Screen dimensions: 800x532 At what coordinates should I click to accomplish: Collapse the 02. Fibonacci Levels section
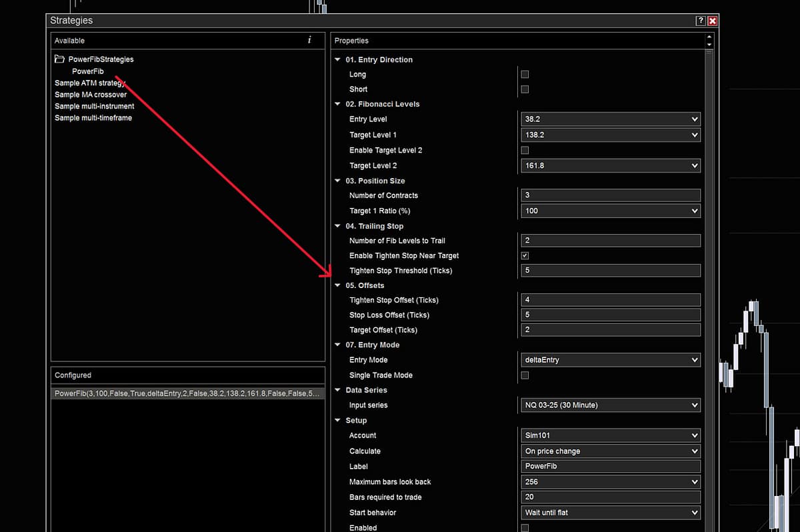[337, 105]
